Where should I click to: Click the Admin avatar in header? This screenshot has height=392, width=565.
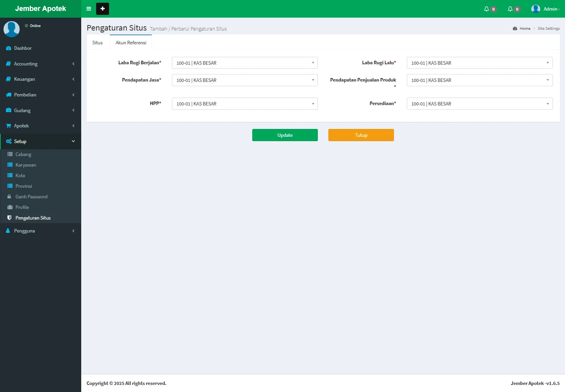tap(536, 9)
